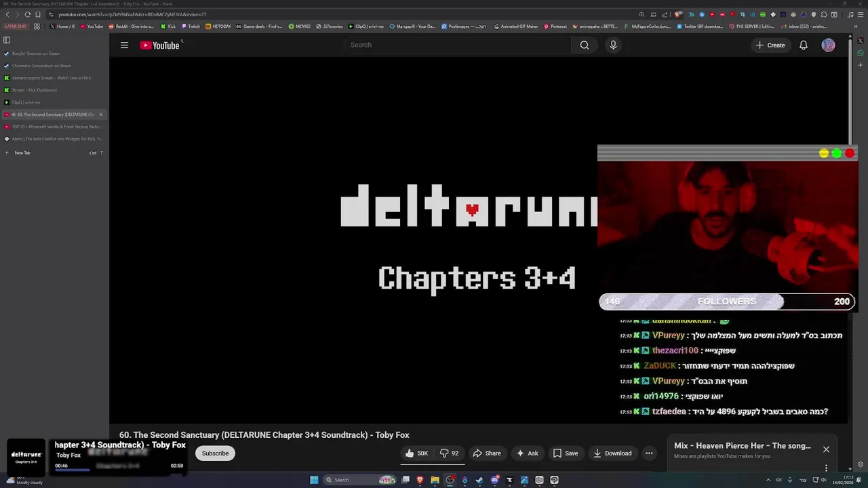Switch to Stream - Kick Dashboard tab
868x488 pixels.
[54, 90]
